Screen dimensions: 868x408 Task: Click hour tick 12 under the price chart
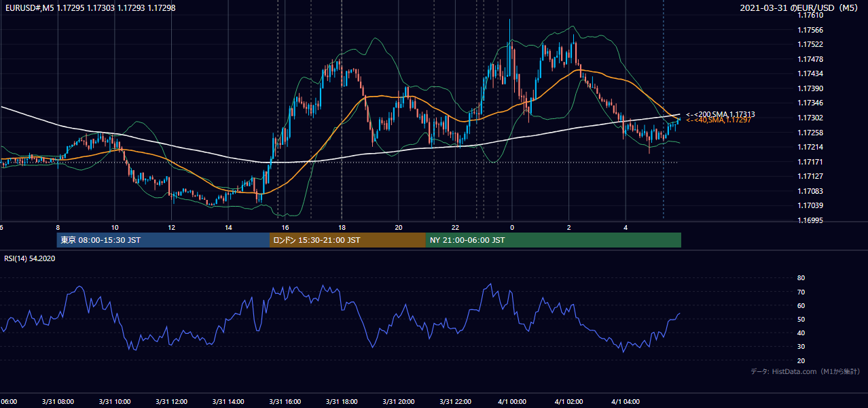[x=172, y=227]
